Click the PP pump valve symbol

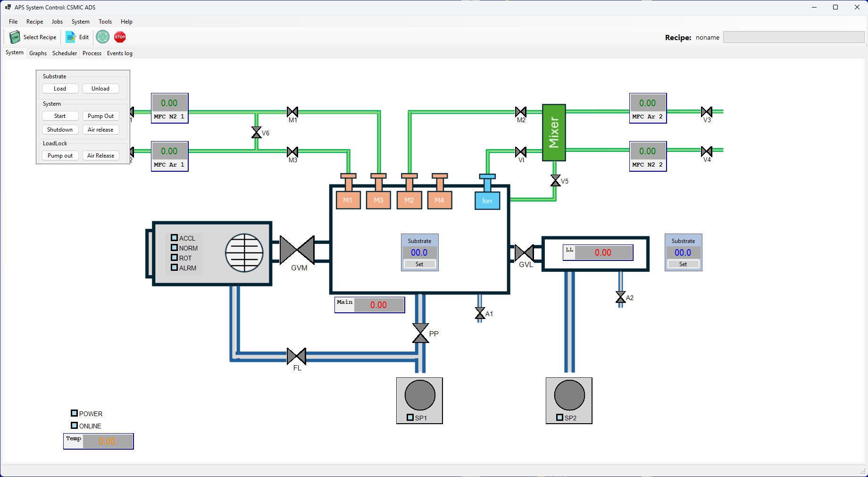click(x=420, y=333)
